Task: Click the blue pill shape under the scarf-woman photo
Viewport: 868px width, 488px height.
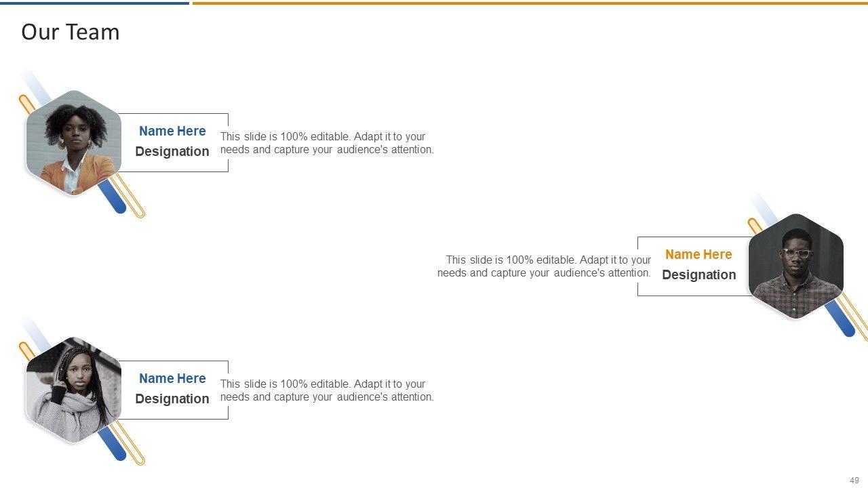Action: (x=113, y=445)
